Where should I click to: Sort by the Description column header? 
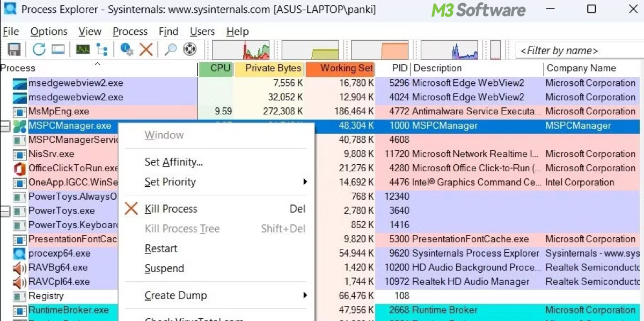coord(477,68)
